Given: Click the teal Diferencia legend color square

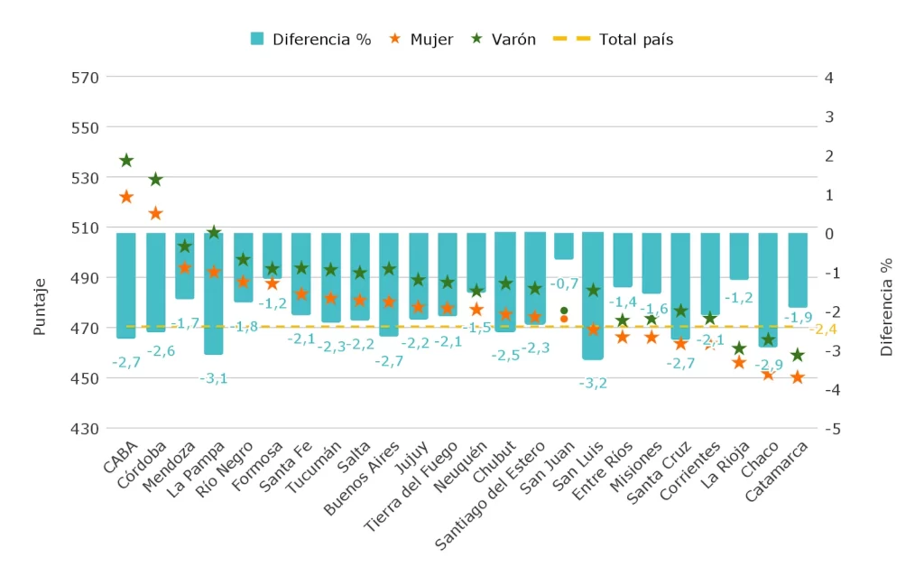Looking at the screenshot, I should coord(258,40).
